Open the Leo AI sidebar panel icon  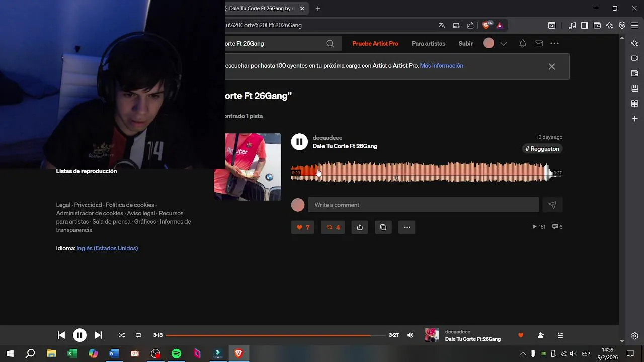(635, 43)
